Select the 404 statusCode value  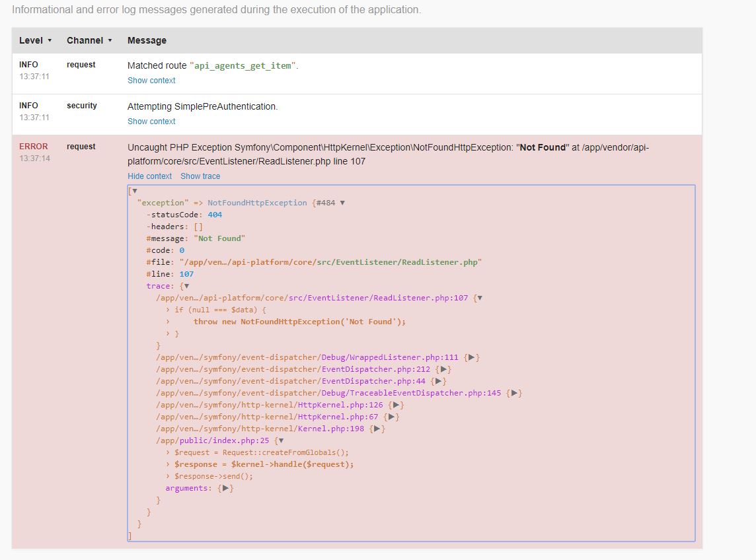pos(215,215)
